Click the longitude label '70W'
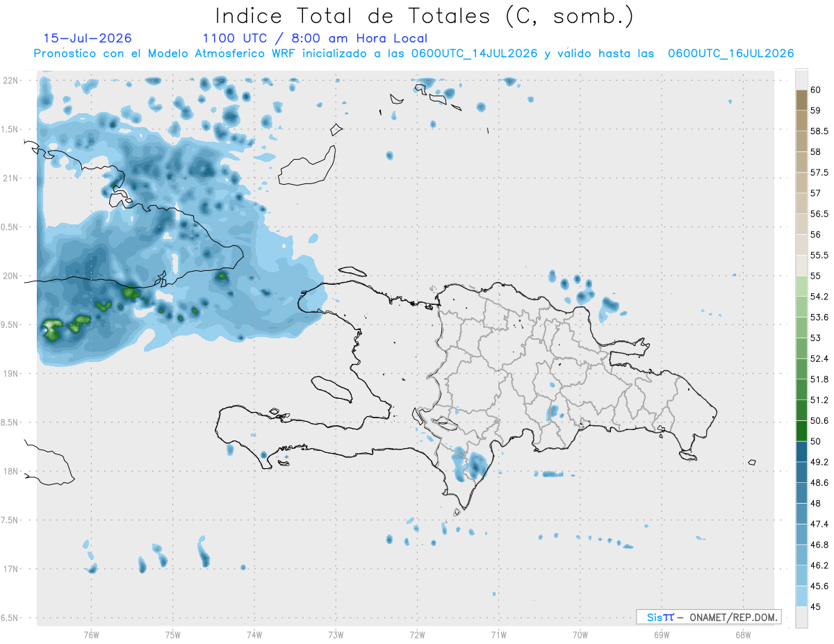The image size is (834, 644). pos(580,635)
